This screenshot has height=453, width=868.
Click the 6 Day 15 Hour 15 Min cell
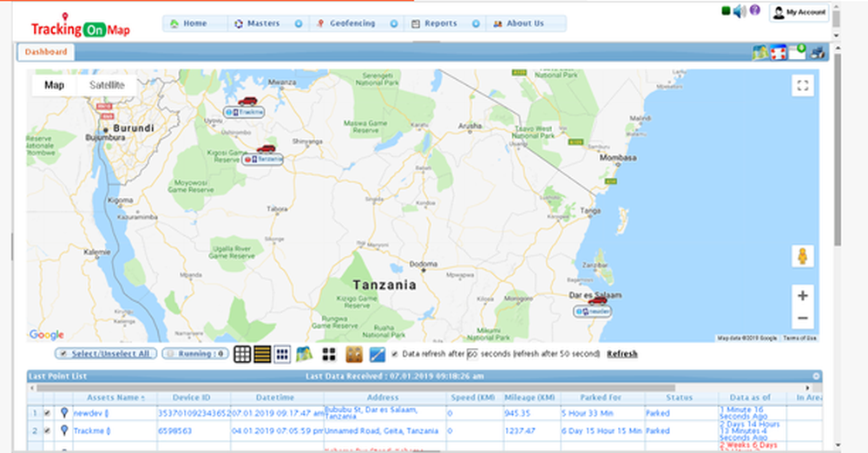tap(602, 430)
